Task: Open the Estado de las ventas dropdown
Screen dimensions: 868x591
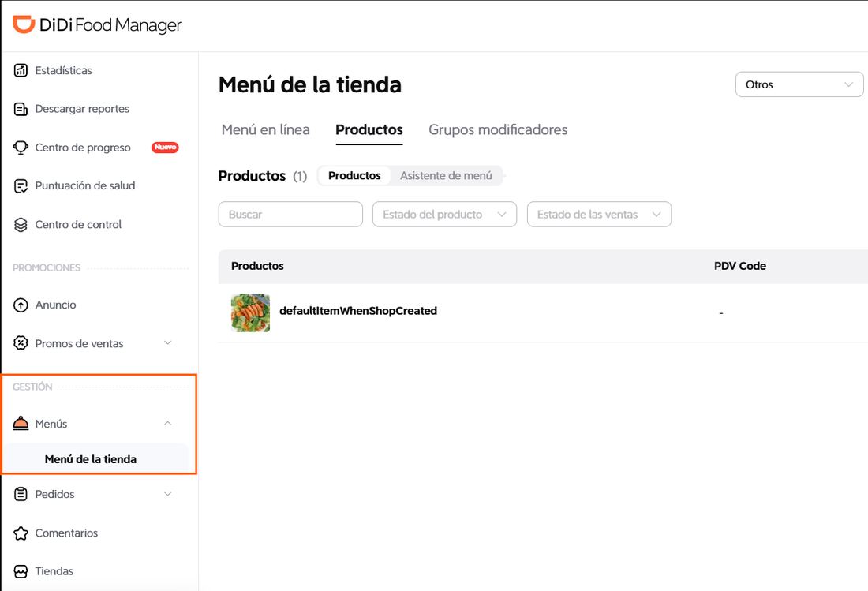Action: tap(599, 214)
